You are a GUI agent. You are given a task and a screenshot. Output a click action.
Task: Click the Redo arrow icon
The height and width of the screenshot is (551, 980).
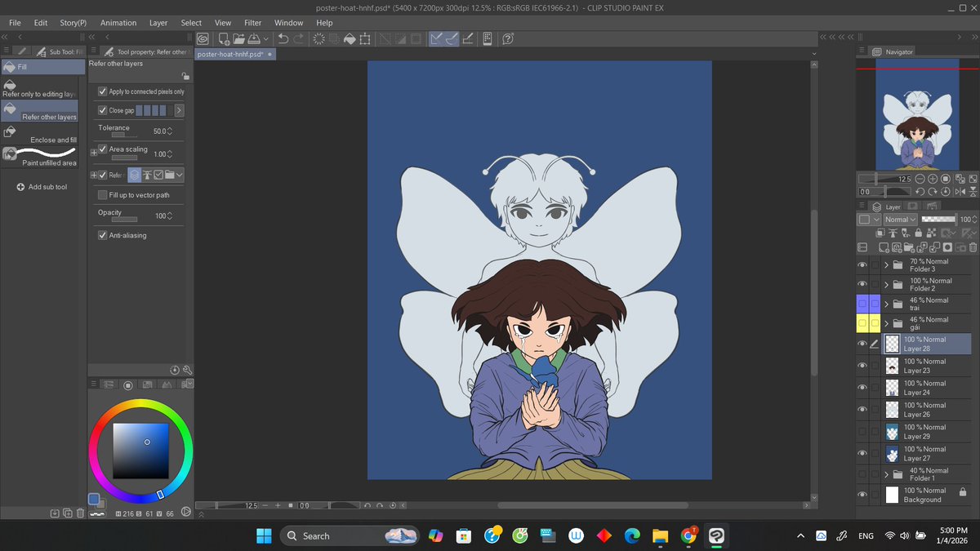point(298,38)
